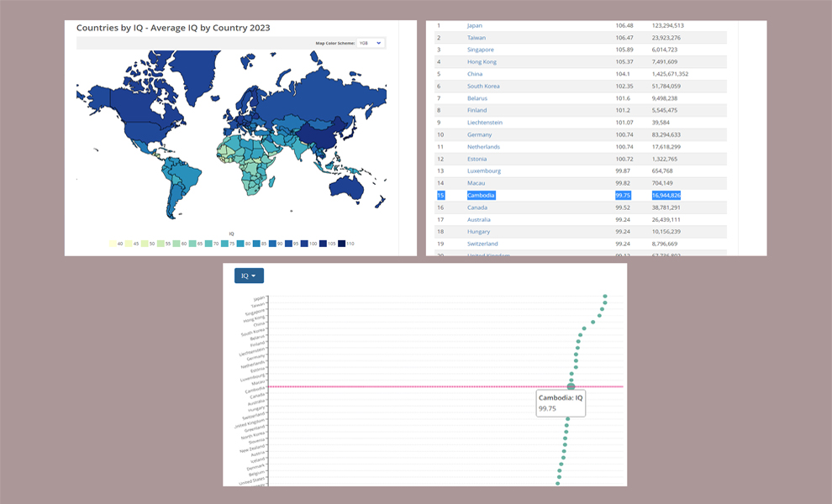Click the 110 IQ legend swatch

[x=342, y=244]
